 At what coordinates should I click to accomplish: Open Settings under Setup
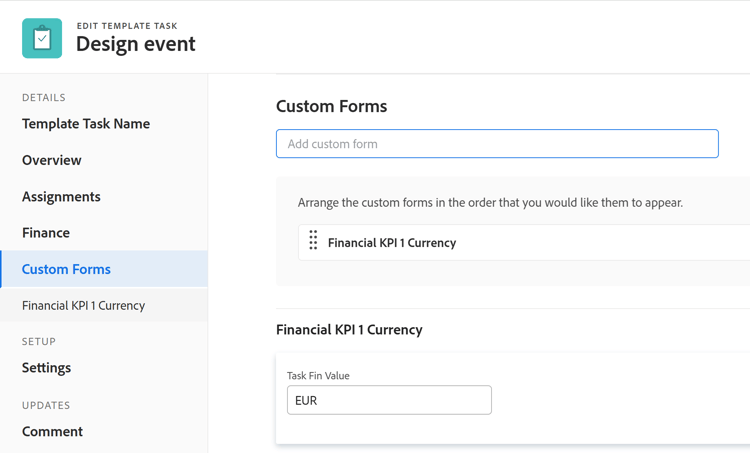coord(46,368)
